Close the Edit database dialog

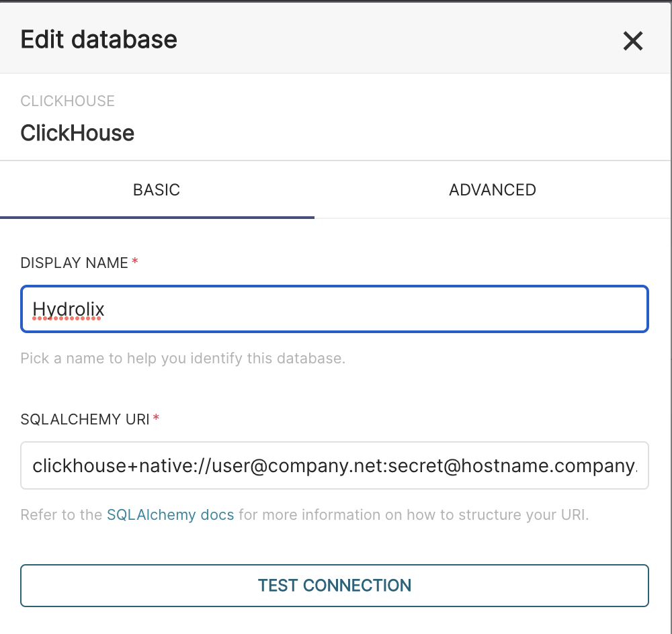pyautogui.click(x=632, y=41)
